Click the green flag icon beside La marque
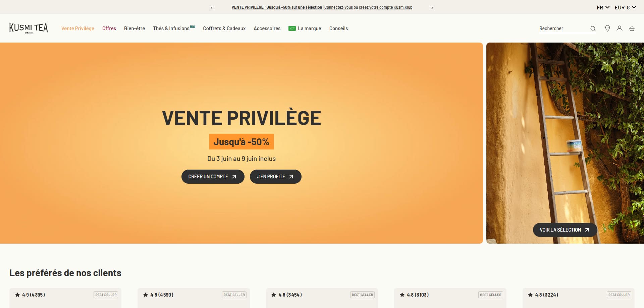 coord(292,28)
